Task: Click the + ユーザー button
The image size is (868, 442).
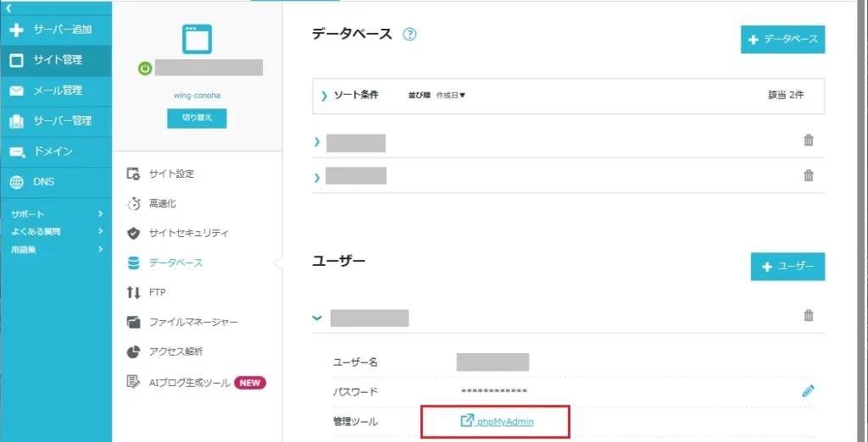Action: pos(787,267)
